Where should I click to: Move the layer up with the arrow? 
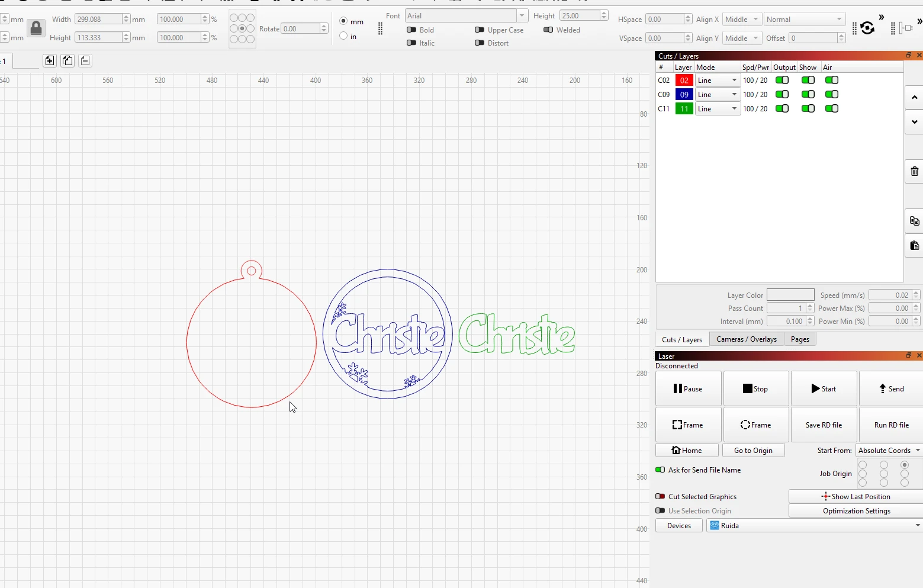click(x=915, y=98)
